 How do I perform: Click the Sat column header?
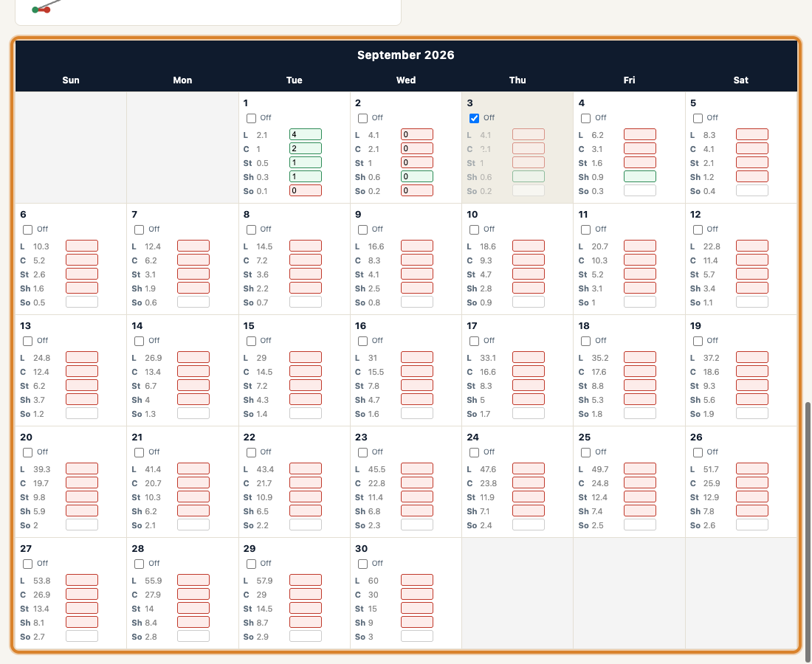pyautogui.click(x=741, y=80)
